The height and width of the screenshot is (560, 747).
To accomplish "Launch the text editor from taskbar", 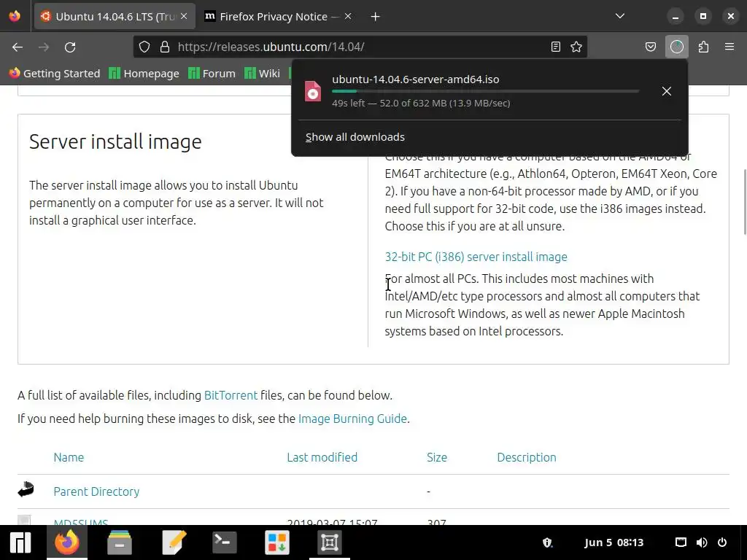I will coord(174,542).
